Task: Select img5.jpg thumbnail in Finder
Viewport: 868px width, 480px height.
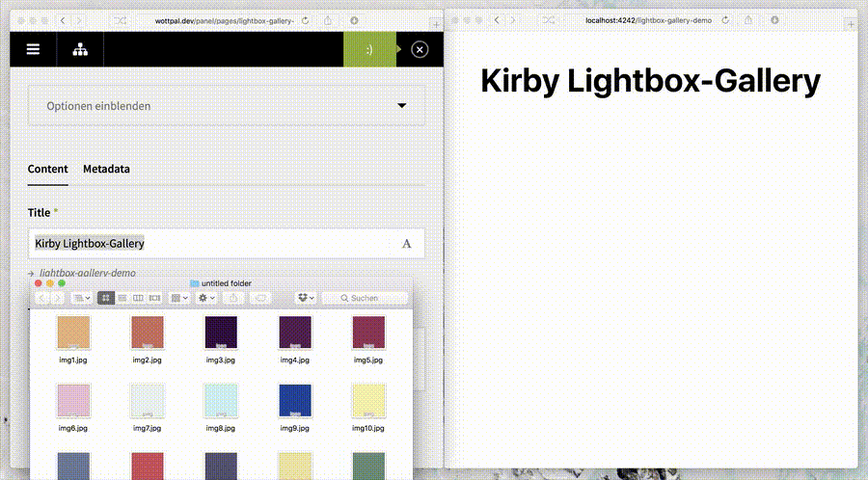Action: 368,333
